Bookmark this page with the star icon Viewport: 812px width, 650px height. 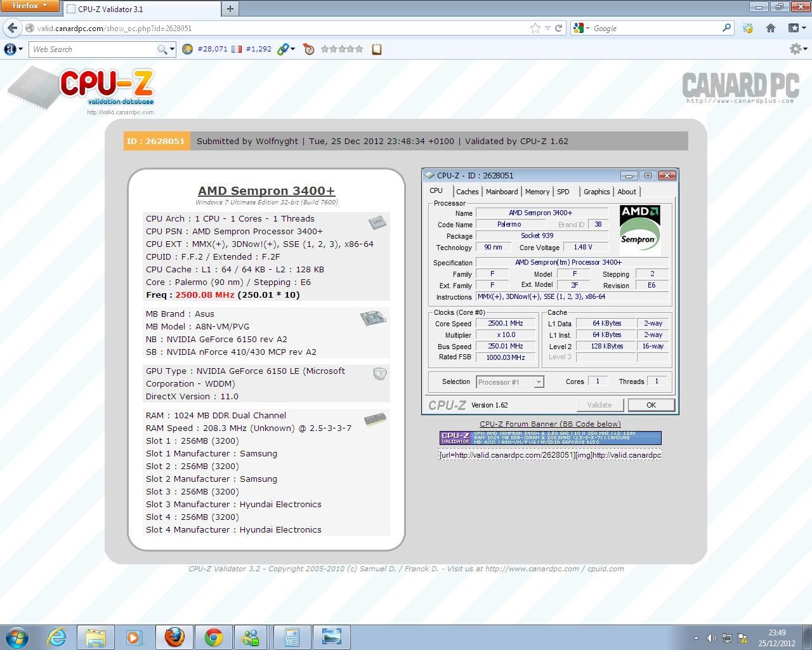[535, 28]
